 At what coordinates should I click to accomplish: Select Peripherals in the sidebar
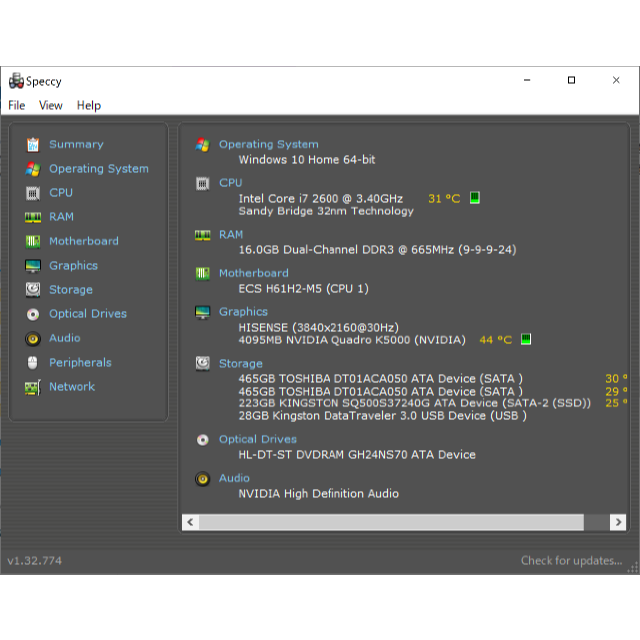click(80, 362)
